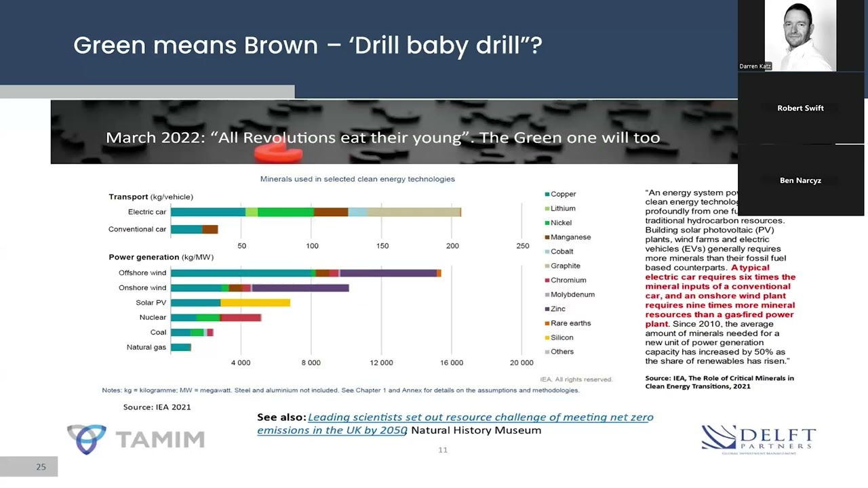Click the red puzzle piece in banner
This screenshot has width=868, height=488.
[x=278, y=154]
